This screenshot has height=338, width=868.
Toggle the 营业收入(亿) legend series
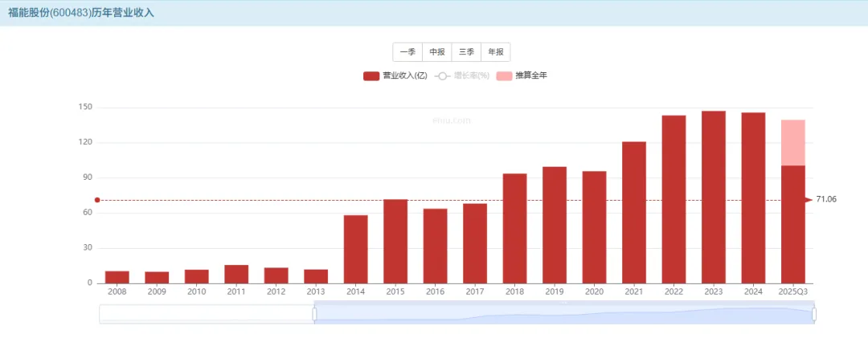coord(395,75)
